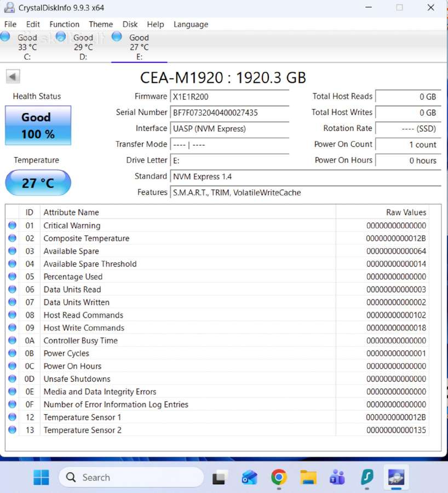
Task: Click the status icon for Unsafe Shutdowns
Action: click(x=12, y=379)
